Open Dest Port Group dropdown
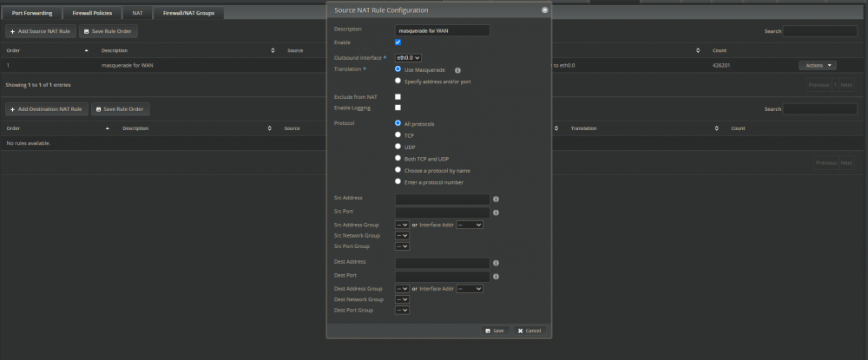Viewport: 868px width, 360px height. pyautogui.click(x=402, y=311)
